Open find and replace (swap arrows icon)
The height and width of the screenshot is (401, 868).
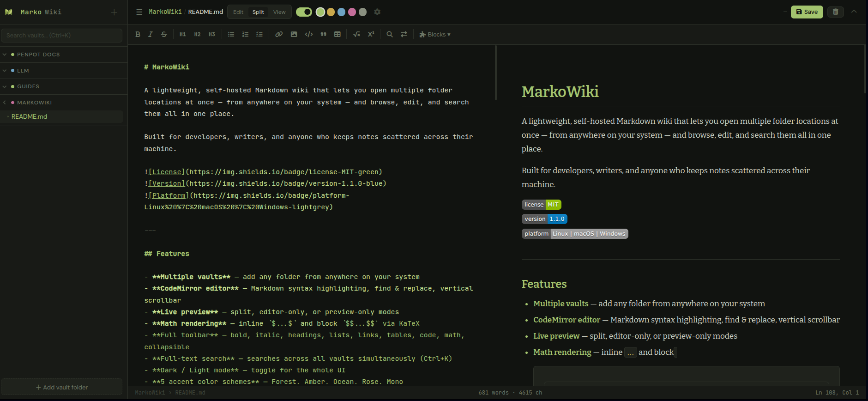(404, 34)
